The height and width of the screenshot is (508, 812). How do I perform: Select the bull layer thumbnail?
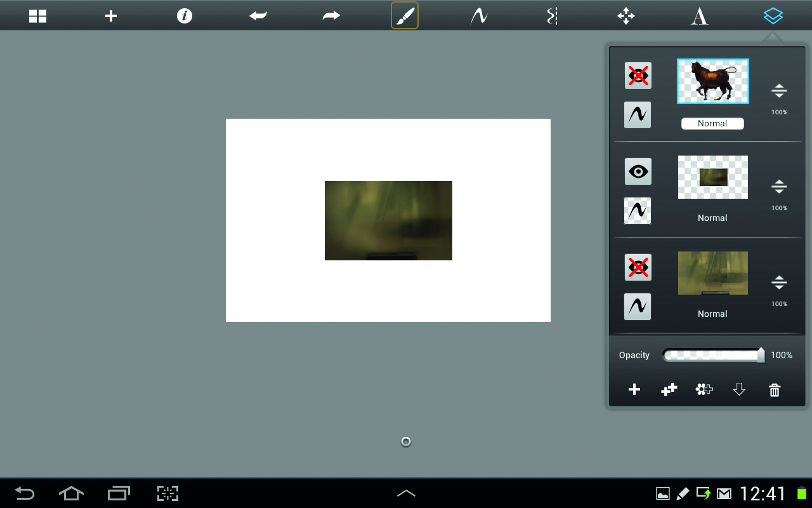713,81
